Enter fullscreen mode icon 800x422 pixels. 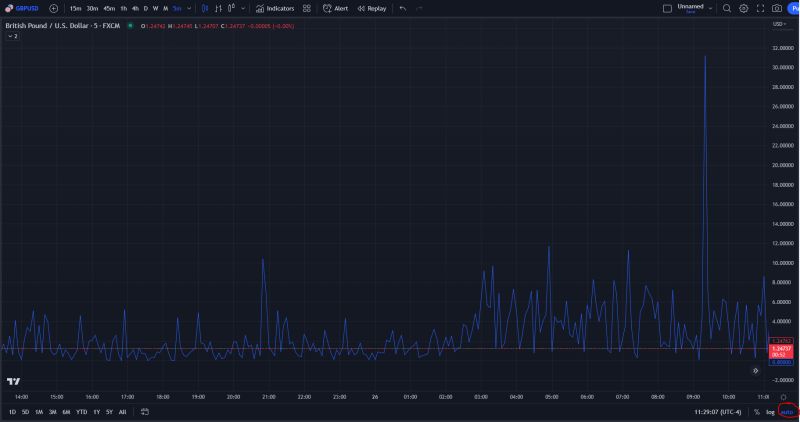[760, 9]
